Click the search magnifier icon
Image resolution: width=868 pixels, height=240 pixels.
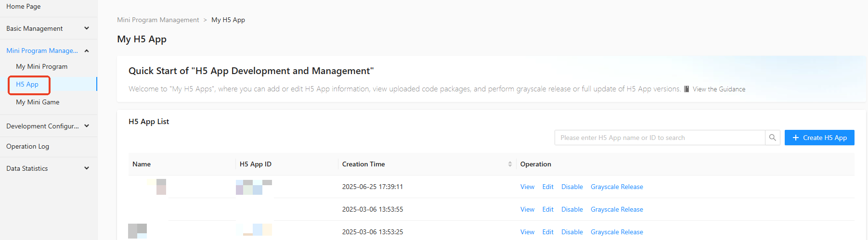(x=772, y=138)
